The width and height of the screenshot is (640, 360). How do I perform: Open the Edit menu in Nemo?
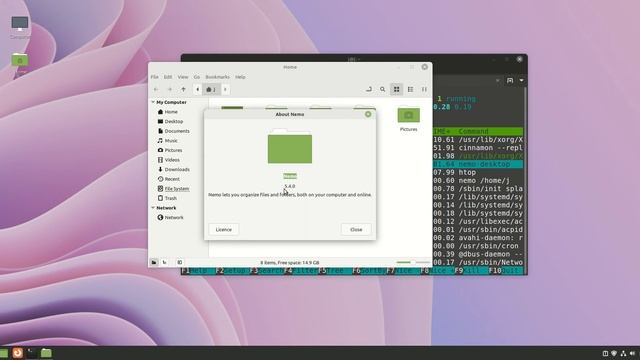point(168,77)
